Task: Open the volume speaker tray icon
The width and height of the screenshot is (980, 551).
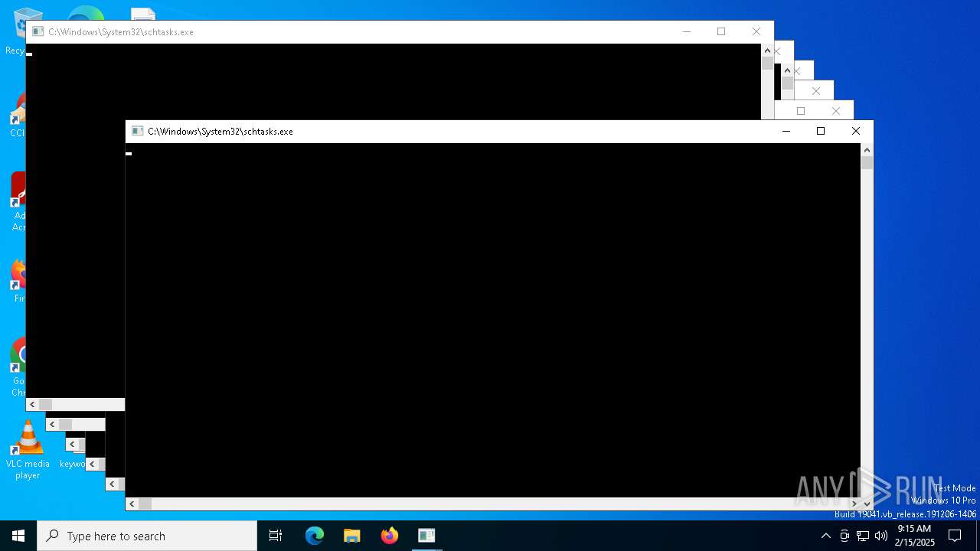Action: coord(881,536)
